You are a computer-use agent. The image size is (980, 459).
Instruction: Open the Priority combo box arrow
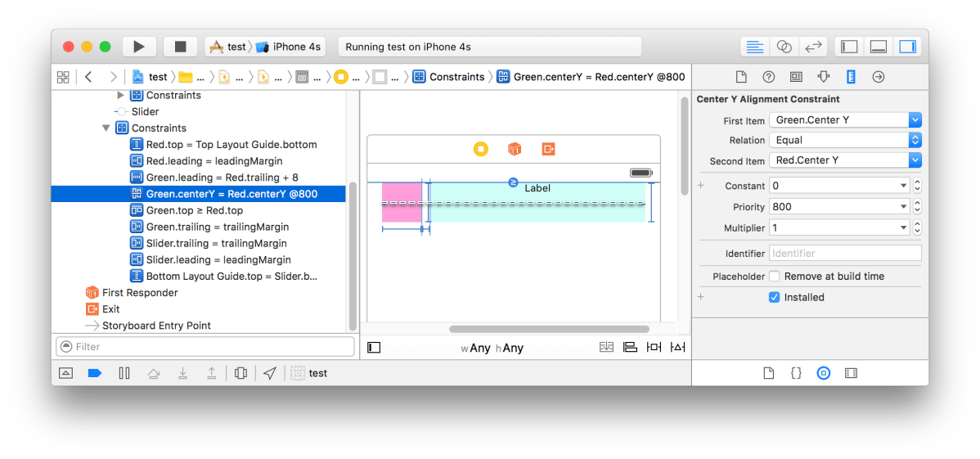(904, 206)
